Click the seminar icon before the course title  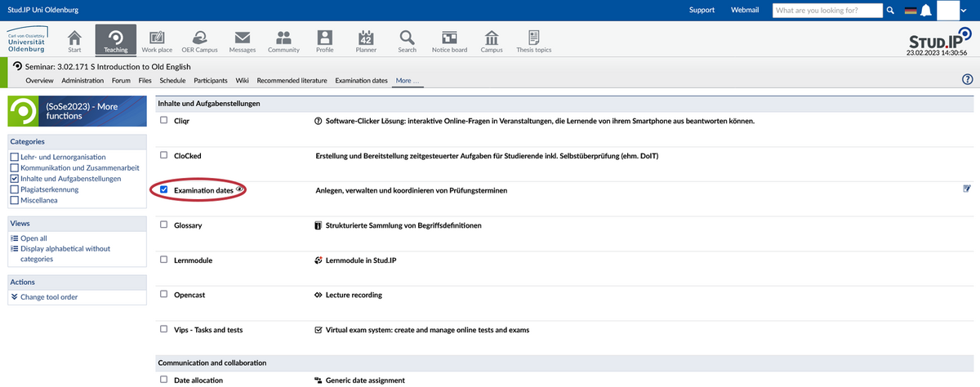[18, 66]
